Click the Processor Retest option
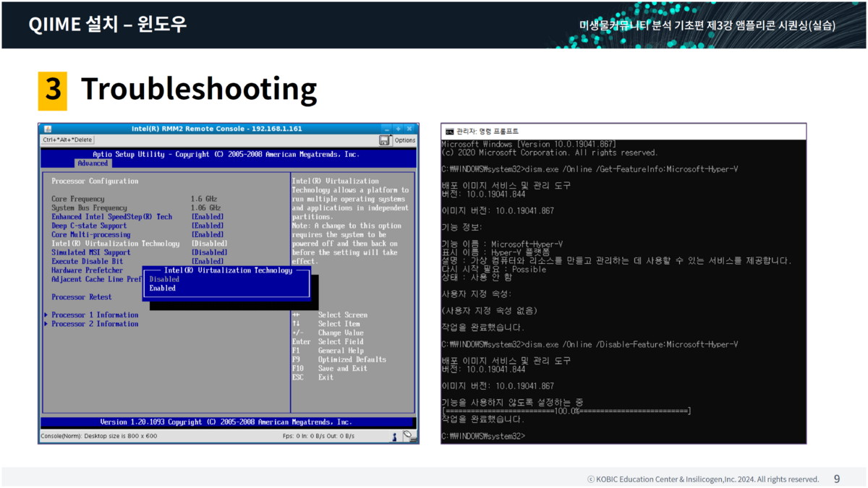Viewport: 868px width, 488px height. (82, 297)
